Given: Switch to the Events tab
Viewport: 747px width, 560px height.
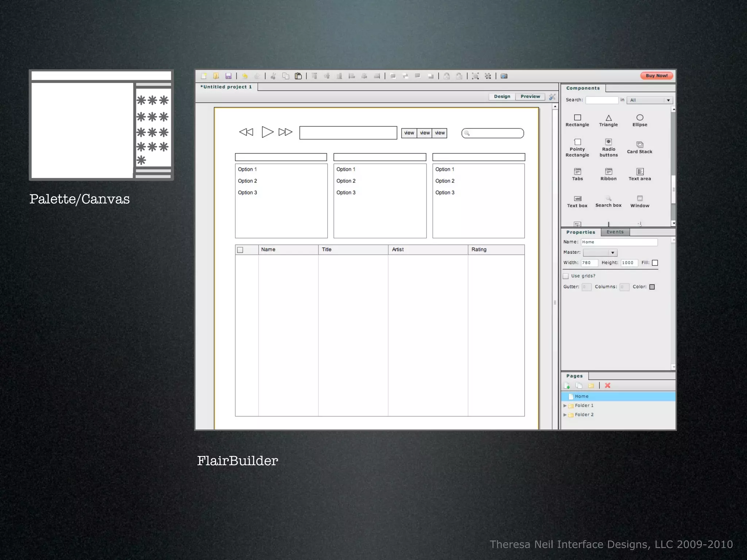Looking at the screenshot, I should [615, 232].
